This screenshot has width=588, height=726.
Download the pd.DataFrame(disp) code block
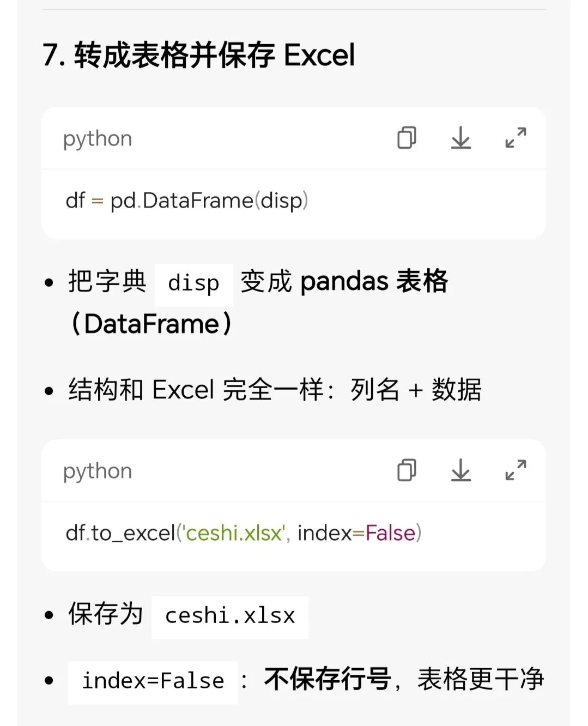coord(460,138)
